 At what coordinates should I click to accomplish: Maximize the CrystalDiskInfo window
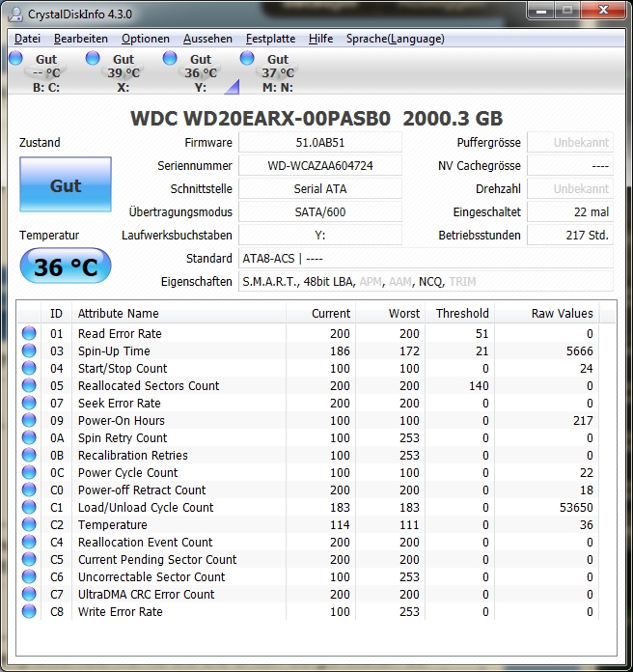(x=567, y=11)
